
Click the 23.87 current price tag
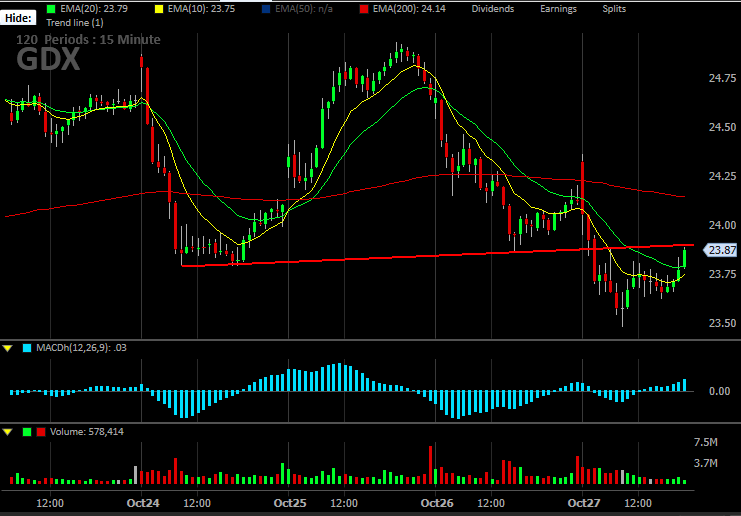click(721, 250)
